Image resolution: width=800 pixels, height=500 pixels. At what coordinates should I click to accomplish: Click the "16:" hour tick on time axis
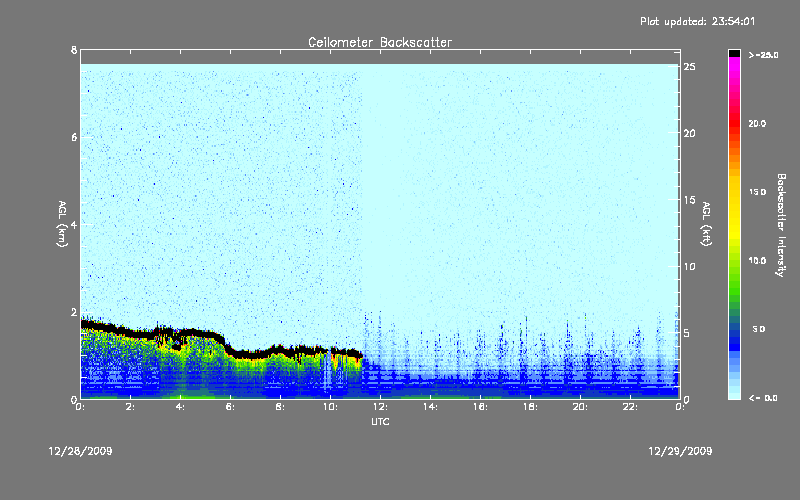coord(481,407)
